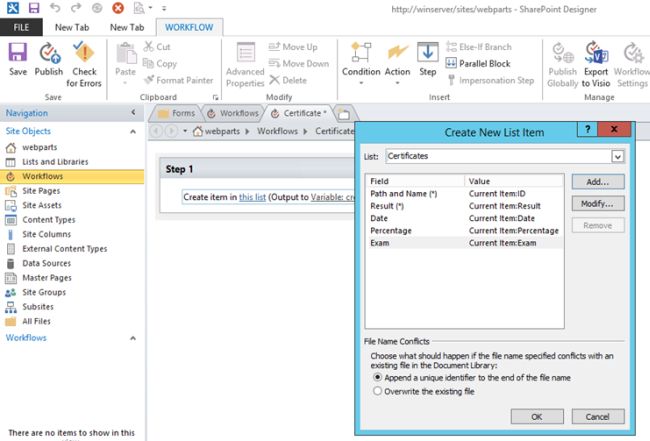Click the red Stop icon in title bar
650x441 pixels.
[x=118, y=8]
